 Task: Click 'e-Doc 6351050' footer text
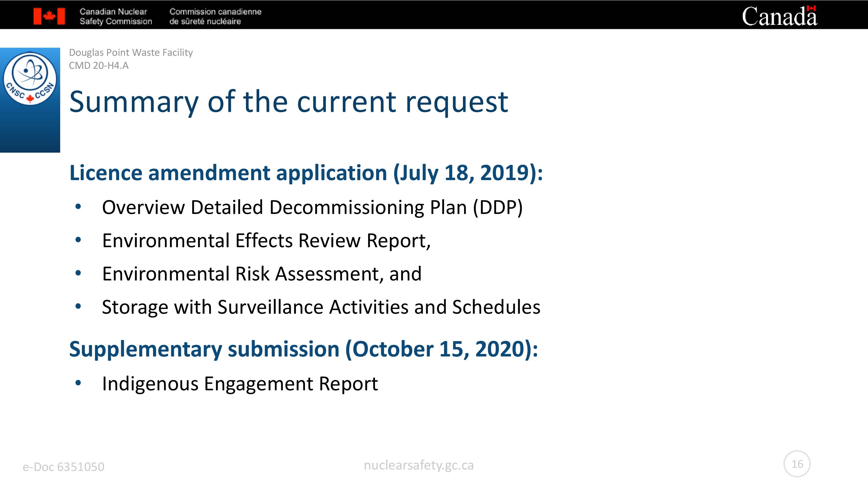coord(63,467)
